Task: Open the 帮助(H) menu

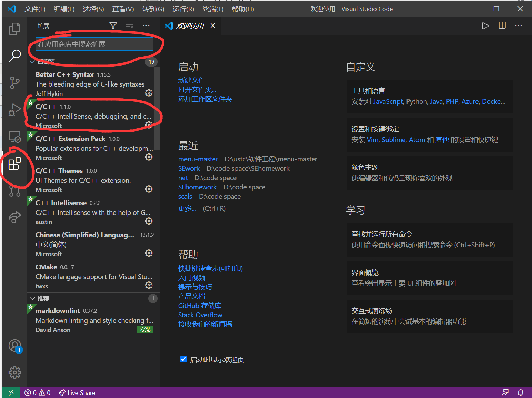Action: (x=243, y=9)
